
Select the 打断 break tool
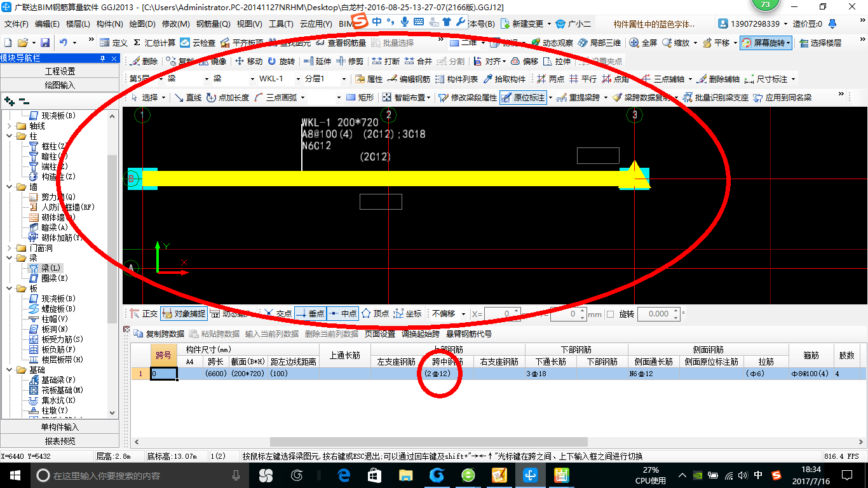click(386, 62)
